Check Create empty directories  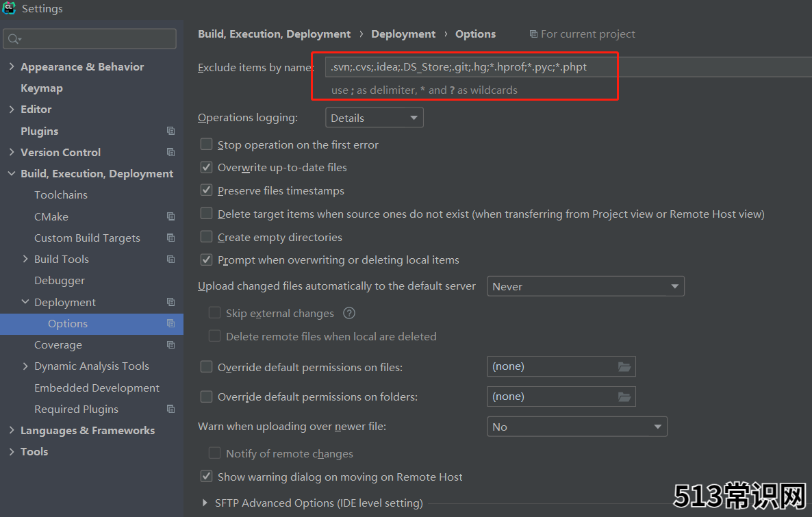point(206,237)
